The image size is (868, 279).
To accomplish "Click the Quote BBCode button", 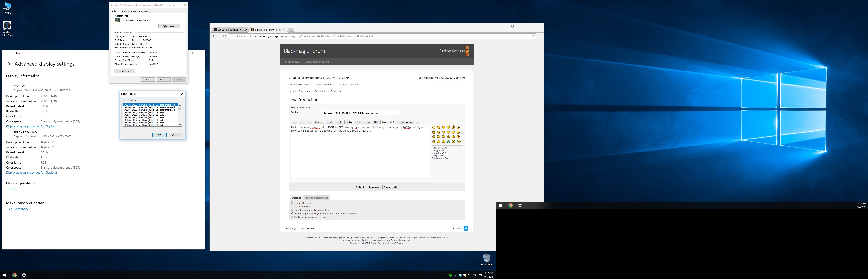I will click(x=319, y=122).
